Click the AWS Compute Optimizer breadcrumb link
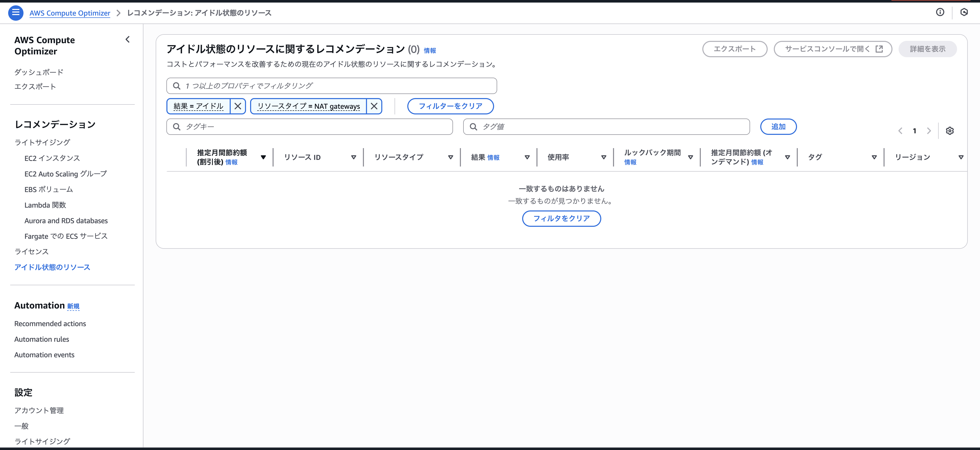This screenshot has height=450, width=980. [70, 13]
